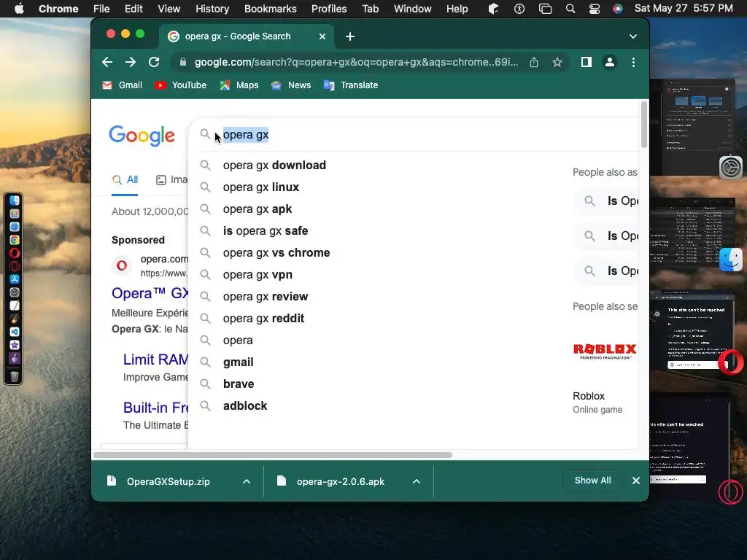Reload the Google search page

point(154,62)
